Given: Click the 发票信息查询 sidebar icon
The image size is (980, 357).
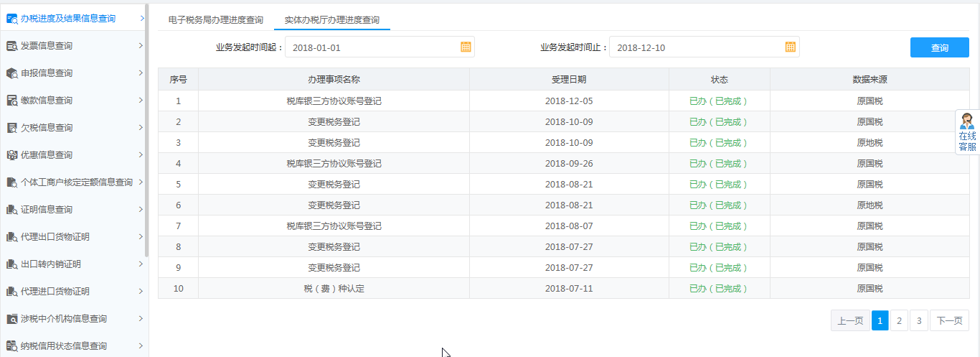Looking at the screenshot, I should [x=11, y=46].
